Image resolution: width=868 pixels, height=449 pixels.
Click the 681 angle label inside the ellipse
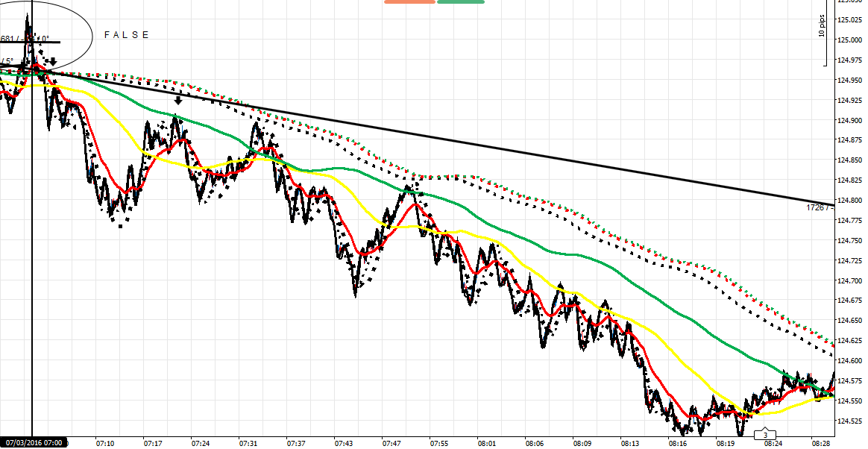click(9, 39)
